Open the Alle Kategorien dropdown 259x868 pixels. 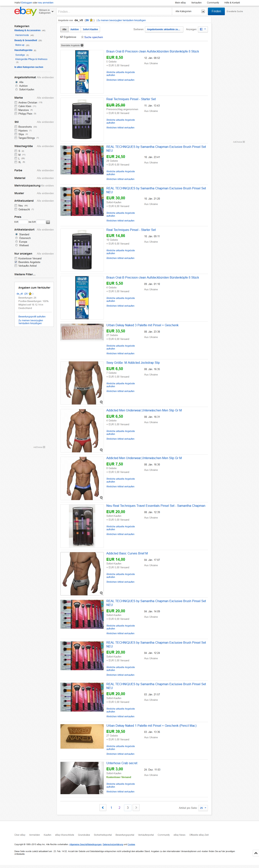pos(190,12)
